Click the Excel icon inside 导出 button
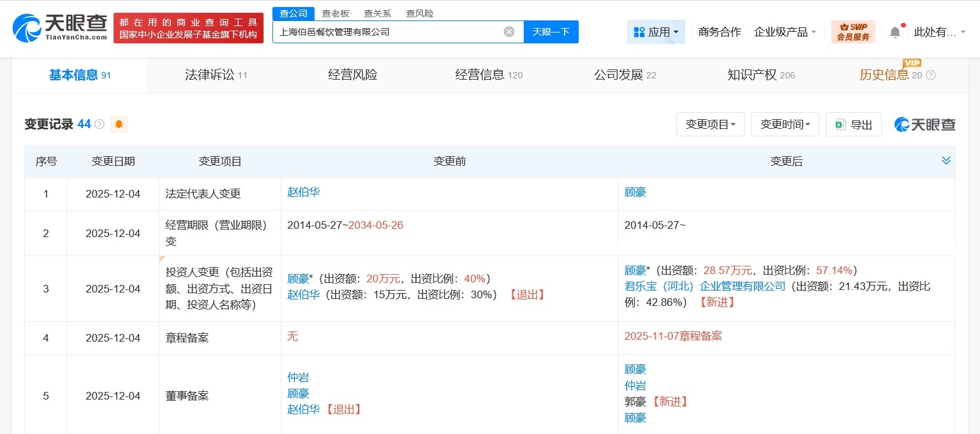Viewport: 980px width, 434px height. pos(842,124)
